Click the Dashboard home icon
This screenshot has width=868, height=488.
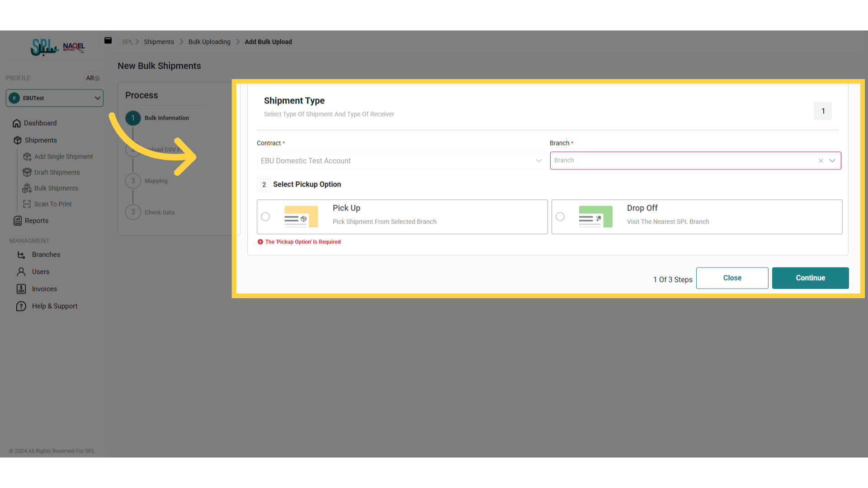(17, 123)
